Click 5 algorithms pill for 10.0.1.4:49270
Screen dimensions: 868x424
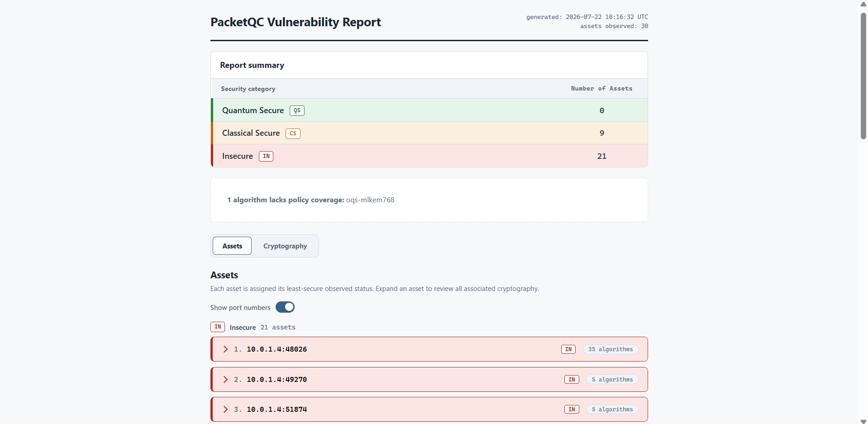[x=612, y=380]
